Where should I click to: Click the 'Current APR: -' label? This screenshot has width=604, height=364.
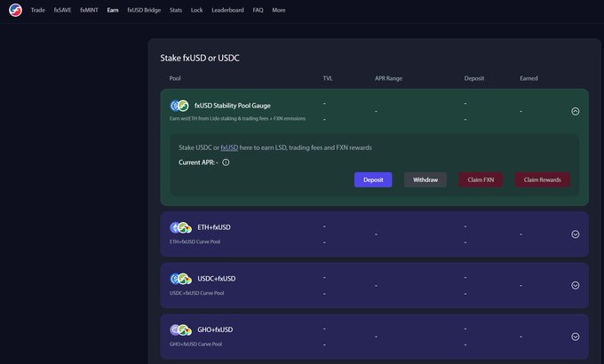click(198, 162)
